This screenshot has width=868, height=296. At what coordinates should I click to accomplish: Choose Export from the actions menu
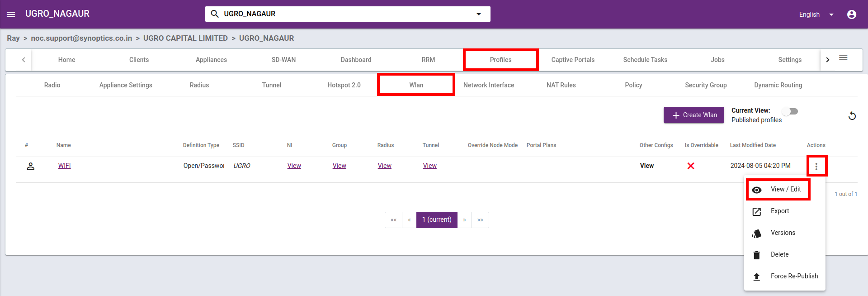[785, 211]
